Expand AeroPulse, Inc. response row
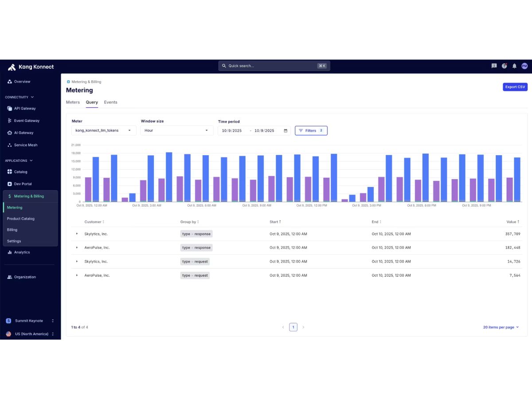The width and height of the screenshot is (532, 399). pyautogui.click(x=77, y=247)
